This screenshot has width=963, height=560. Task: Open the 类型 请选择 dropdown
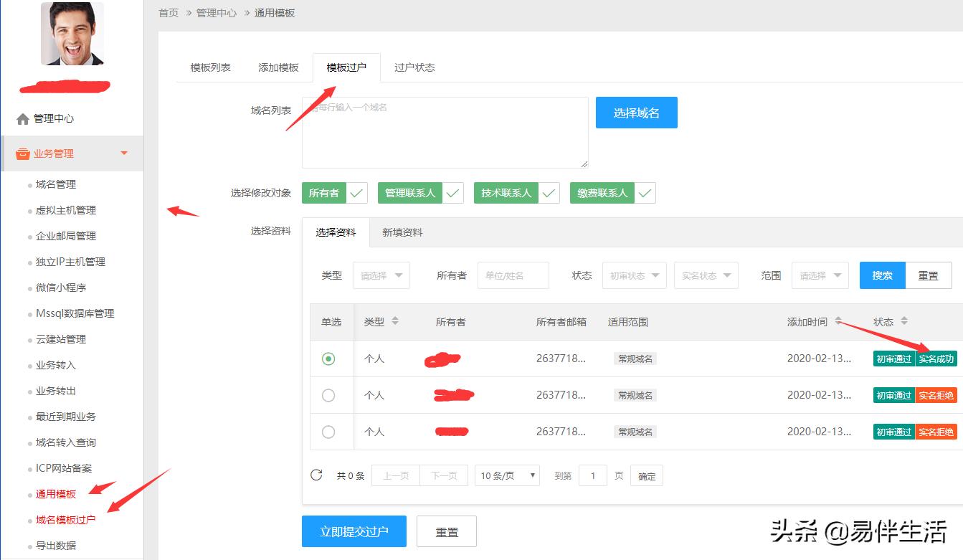(x=381, y=275)
